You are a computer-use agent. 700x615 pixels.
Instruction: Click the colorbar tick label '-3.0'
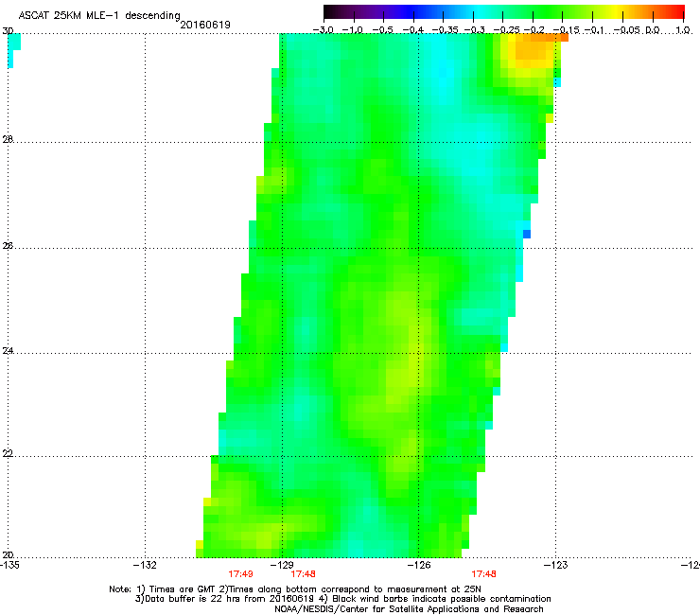(x=323, y=30)
